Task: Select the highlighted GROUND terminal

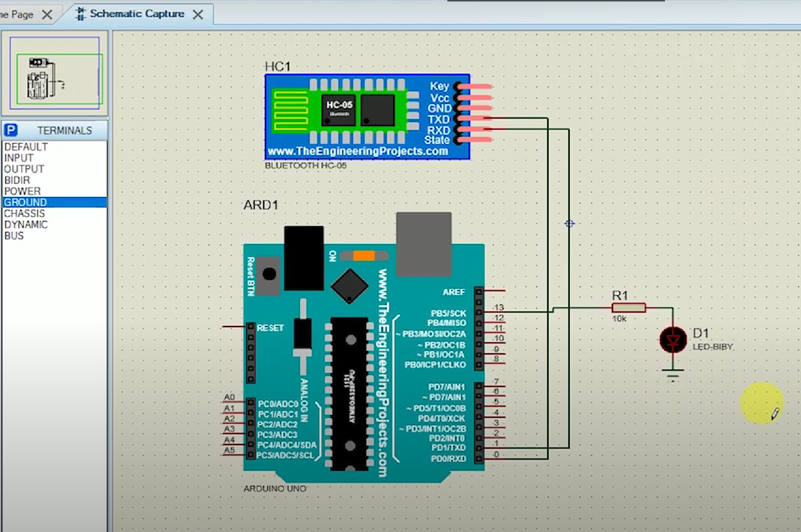Action: [x=25, y=202]
